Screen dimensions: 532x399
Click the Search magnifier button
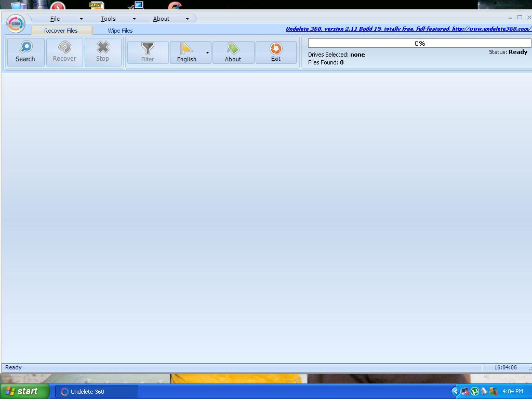pyautogui.click(x=26, y=52)
